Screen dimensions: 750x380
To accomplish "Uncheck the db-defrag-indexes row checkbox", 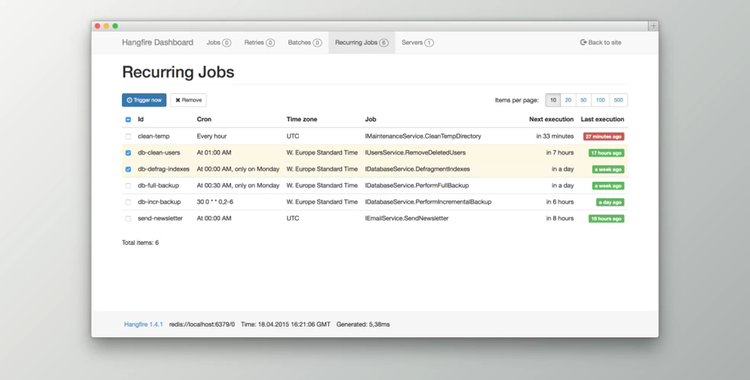I will (128, 169).
